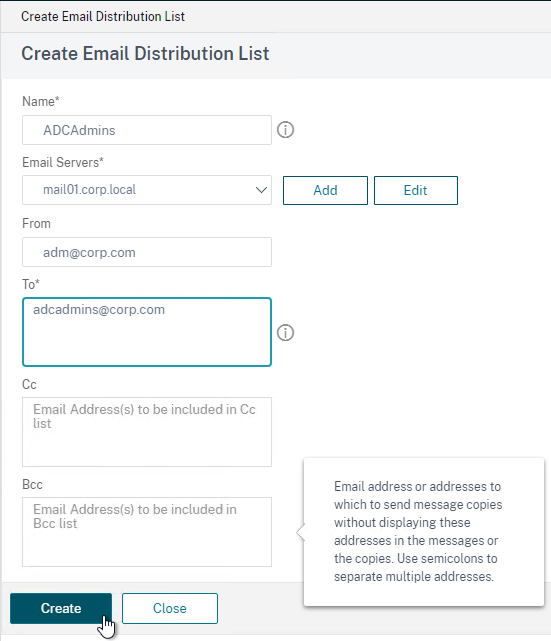Click the Bcc help tooltip text
Screen dimensions: 551x641
[x=418, y=531]
